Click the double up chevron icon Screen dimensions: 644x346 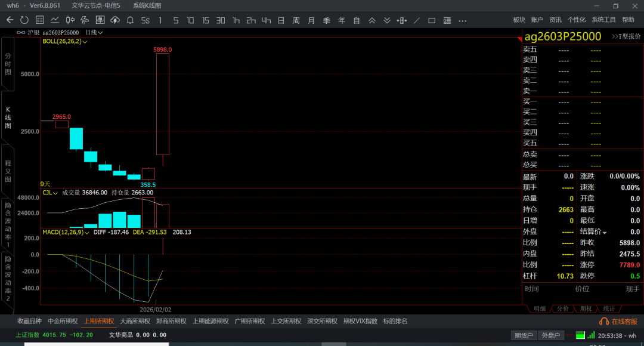[x=371, y=20]
